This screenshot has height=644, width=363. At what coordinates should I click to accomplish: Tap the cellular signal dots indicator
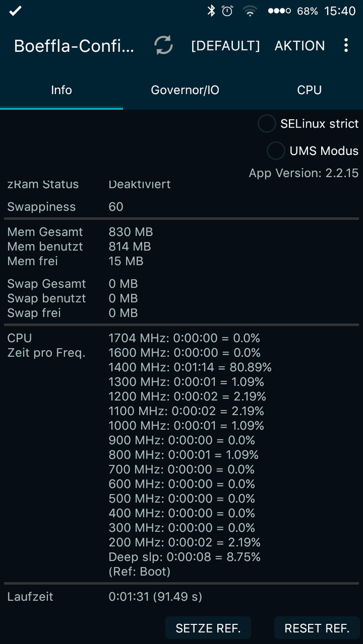(279, 11)
